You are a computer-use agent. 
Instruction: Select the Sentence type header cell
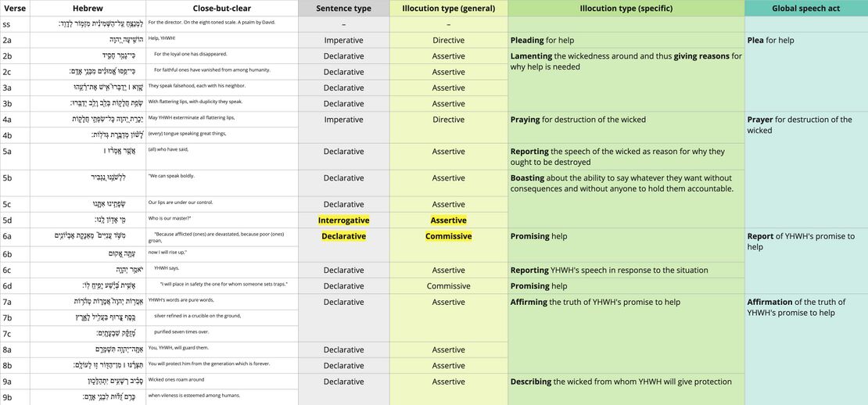343,8
